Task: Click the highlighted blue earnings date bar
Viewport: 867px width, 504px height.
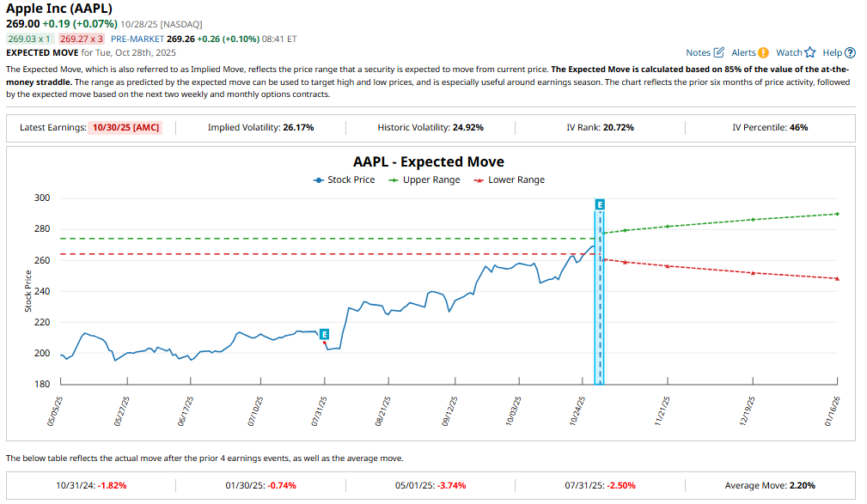Action: point(600,301)
